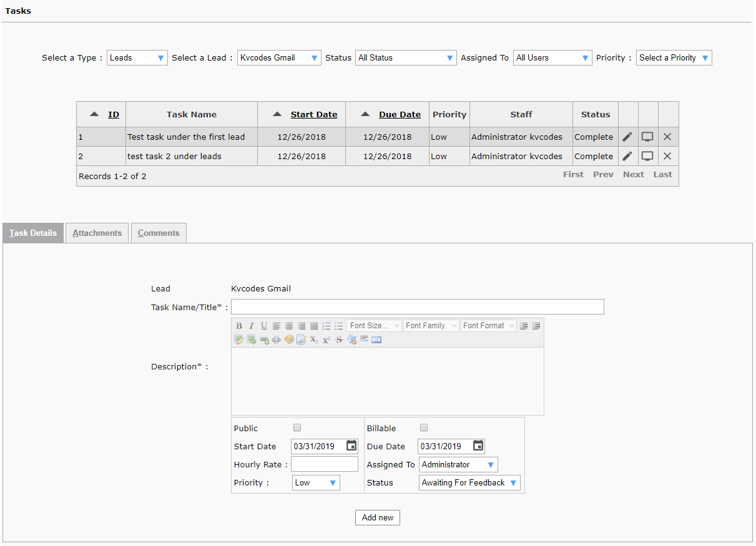Delete task 1 using the X icon
Viewport: 756px width, 546px height.
[x=667, y=137]
